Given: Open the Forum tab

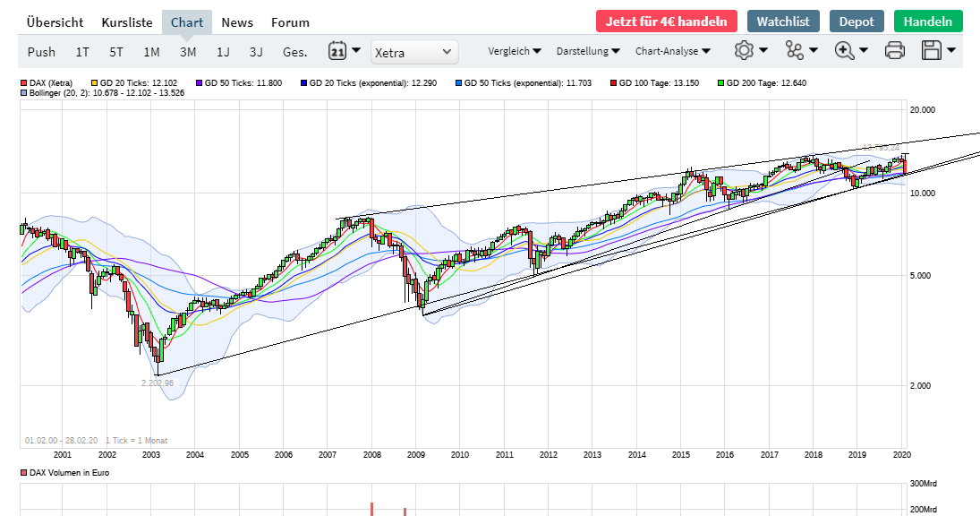Looking at the screenshot, I should click(290, 22).
